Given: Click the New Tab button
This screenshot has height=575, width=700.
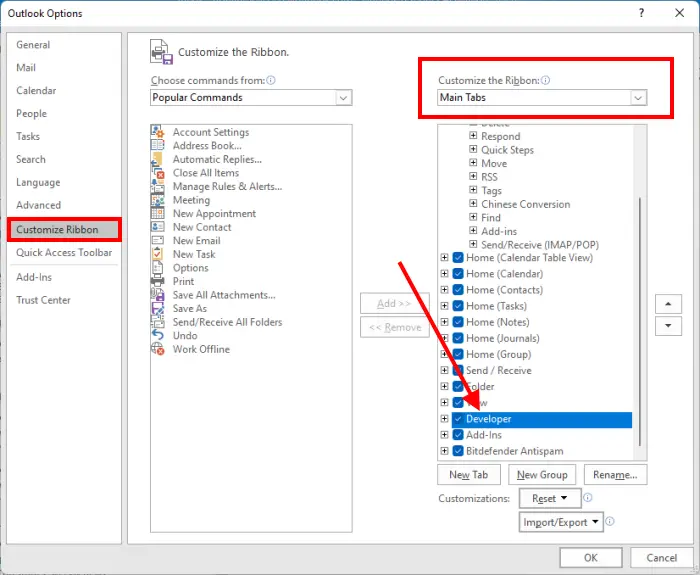Looking at the screenshot, I should 469,475.
